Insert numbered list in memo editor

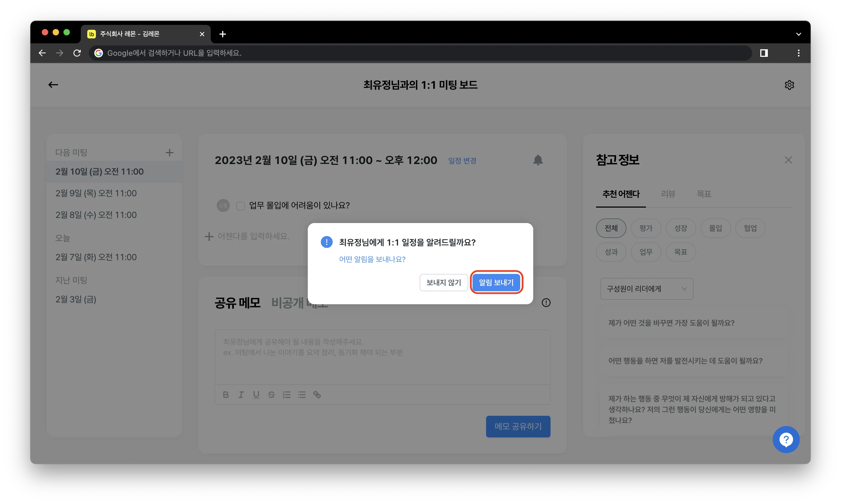[x=287, y=394]
